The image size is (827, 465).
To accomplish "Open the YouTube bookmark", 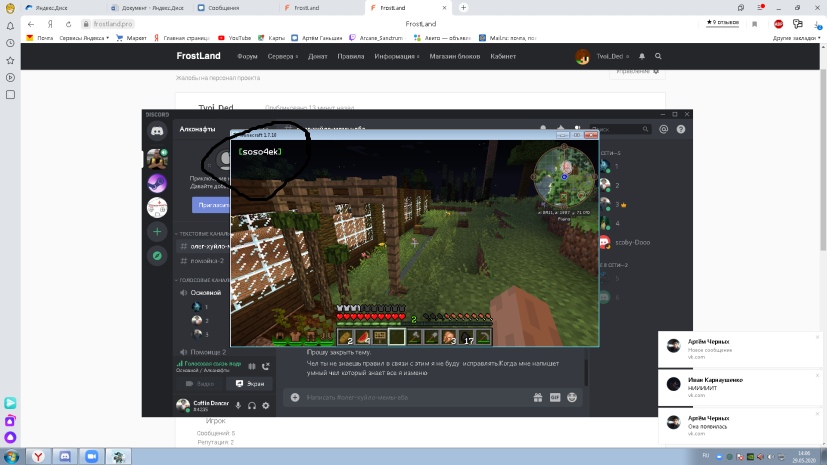I will pos(235,38).
